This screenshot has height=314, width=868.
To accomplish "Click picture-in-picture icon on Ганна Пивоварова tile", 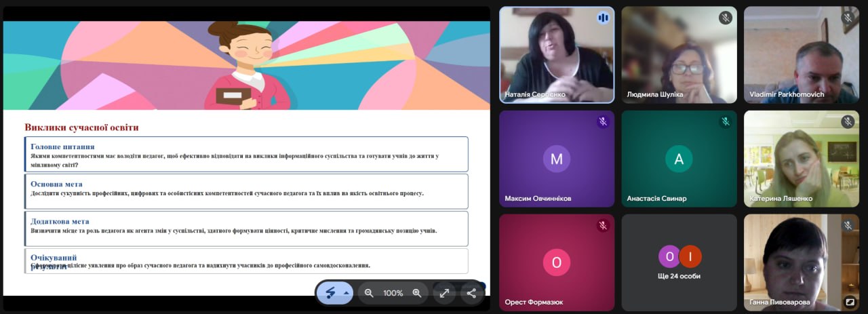I will [850, 302].
